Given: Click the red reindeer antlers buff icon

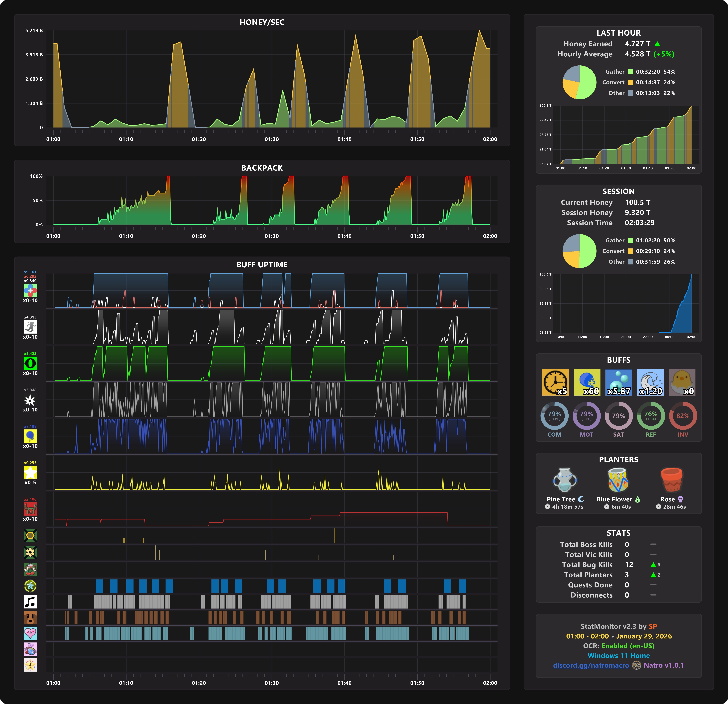Looking at the screenshot, I should 30,509.
